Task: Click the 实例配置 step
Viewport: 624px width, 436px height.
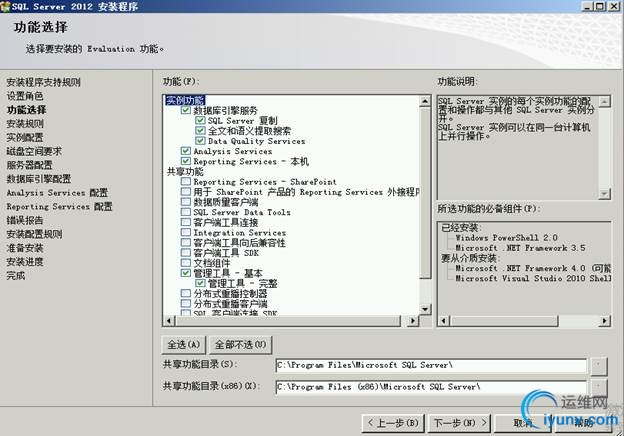Action: click(x=25, y=138)
